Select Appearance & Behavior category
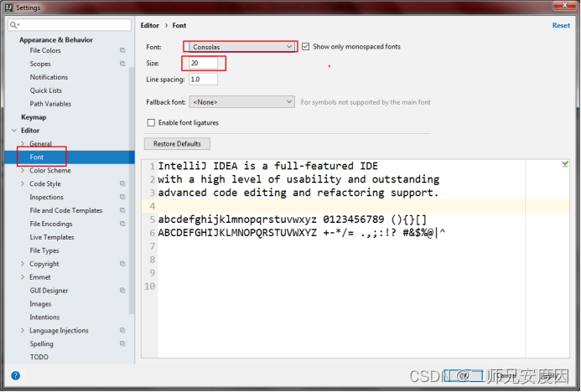581x392 pixels. coord(56,39)
